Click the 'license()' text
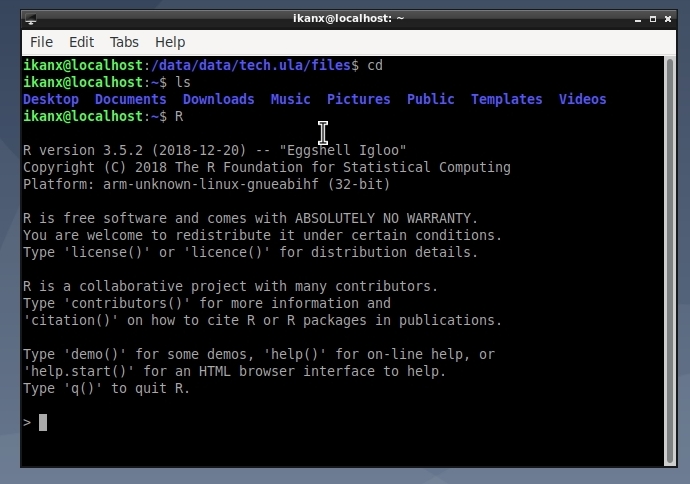690x484 pixels. click(x=107, y=253)
